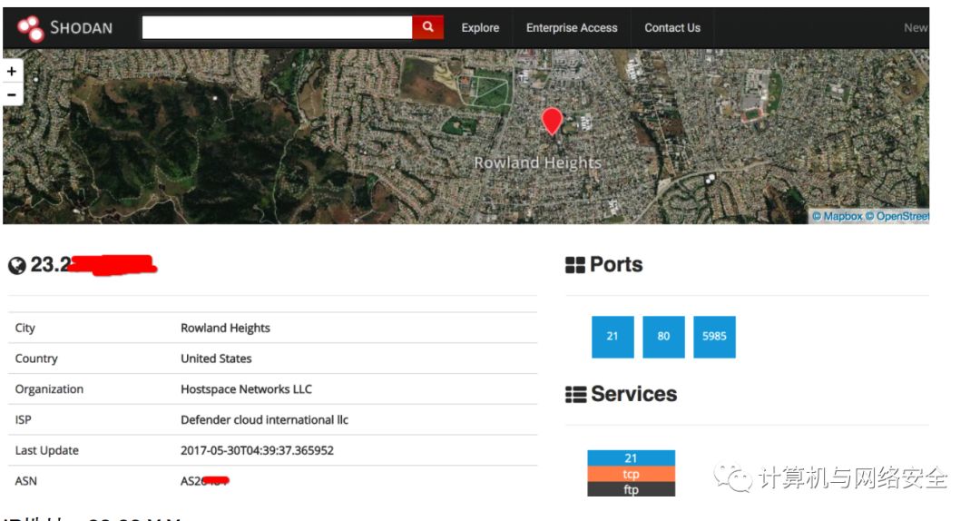Click the red search magnifier button
The width and height of the screenshot is (980, 521).
click(427, 28)
